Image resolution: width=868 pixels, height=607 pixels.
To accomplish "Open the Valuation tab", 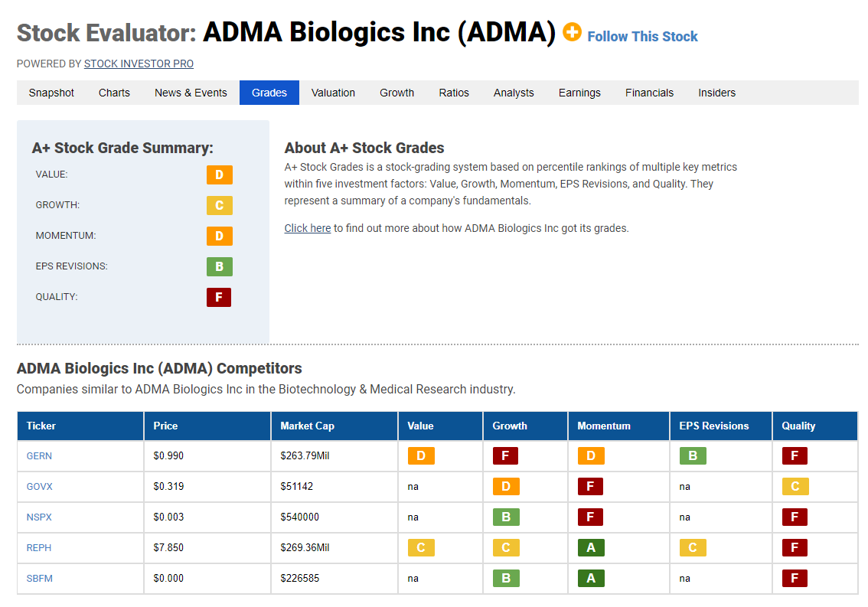I will [333, 93].
